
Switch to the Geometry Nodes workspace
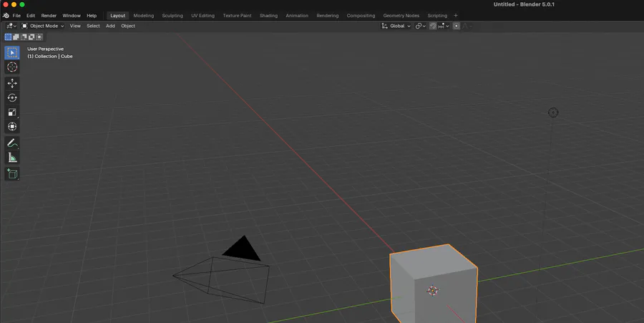[x=401, y=16]
